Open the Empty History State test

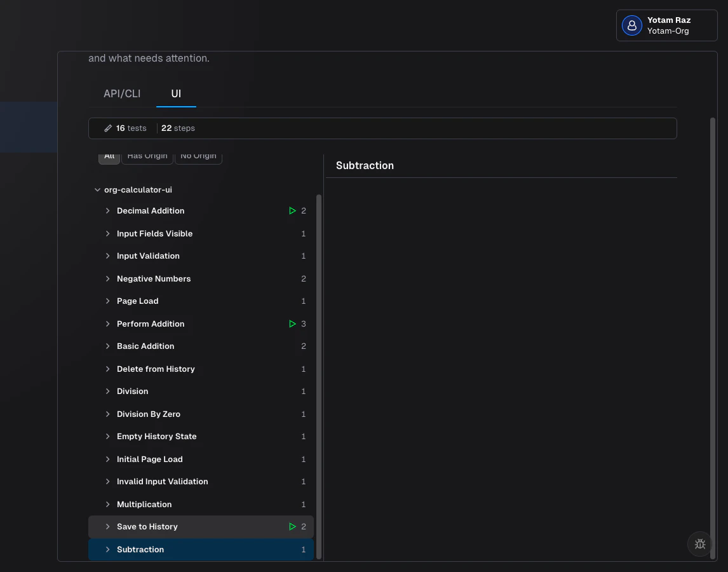point(156,437)
